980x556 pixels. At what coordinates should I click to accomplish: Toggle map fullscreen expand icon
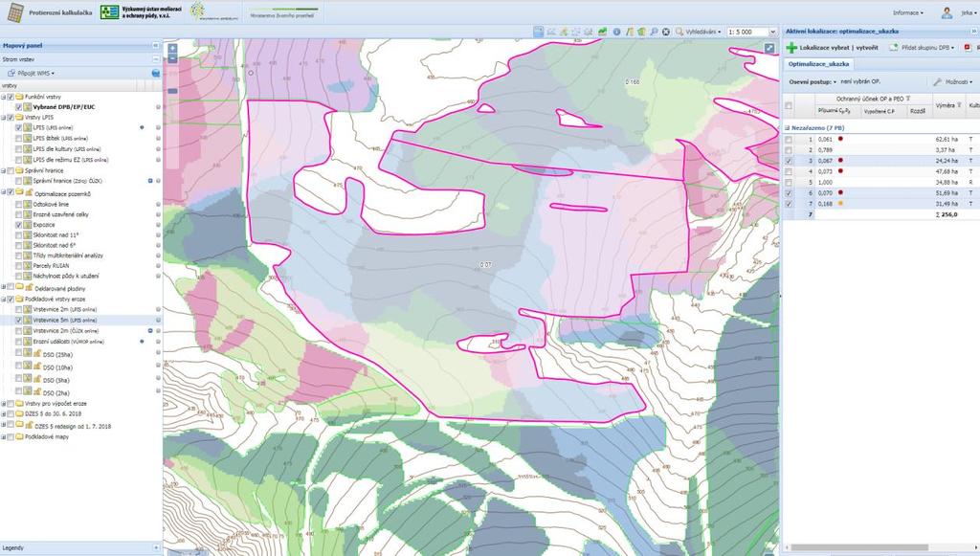point(769,48)
